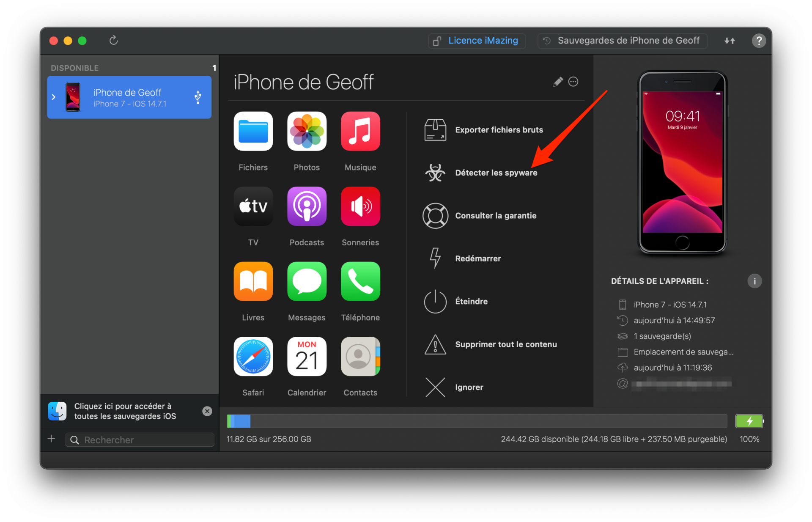Viewport: 812px width, 522px height.
Task: Click '1 sauvegarde(s)' detail row
Action: 654,336
